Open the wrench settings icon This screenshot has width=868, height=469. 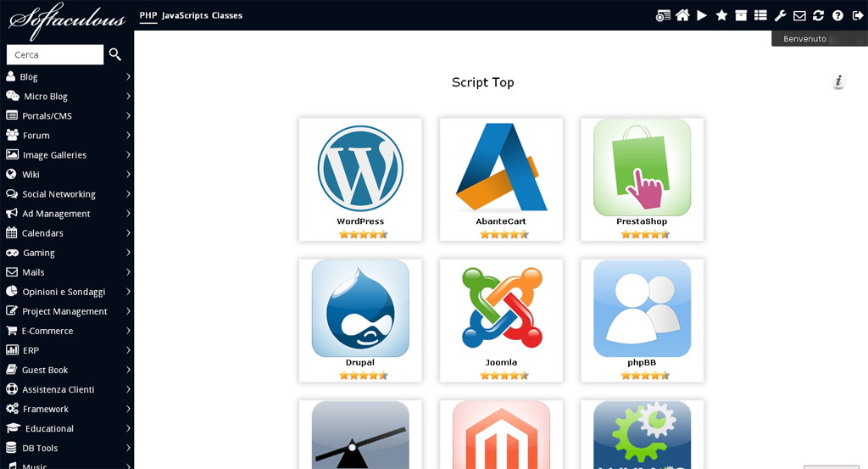(x=780, y=15)
